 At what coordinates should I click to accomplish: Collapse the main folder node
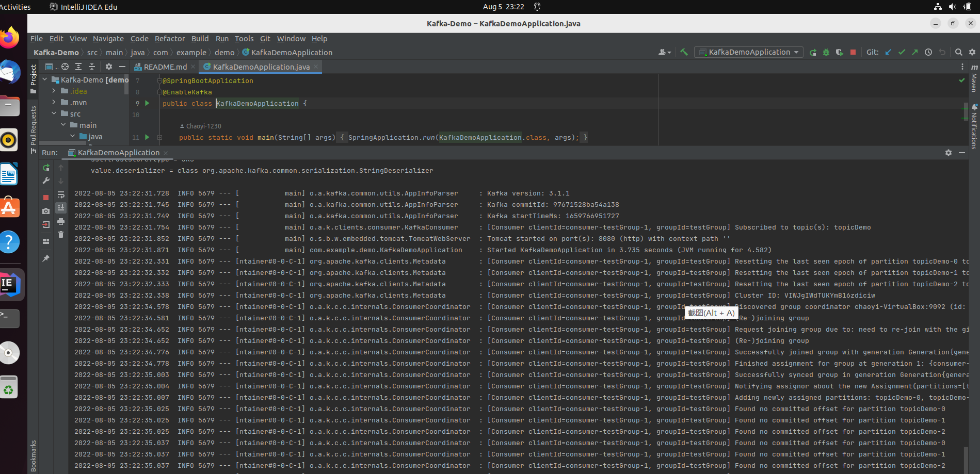[63, 125]
